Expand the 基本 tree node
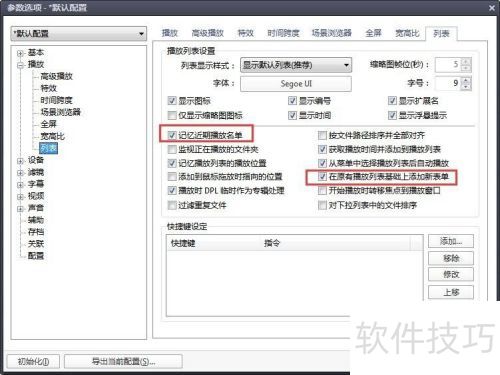Viewport: 500px width, 375px height. tap(20, 53)
